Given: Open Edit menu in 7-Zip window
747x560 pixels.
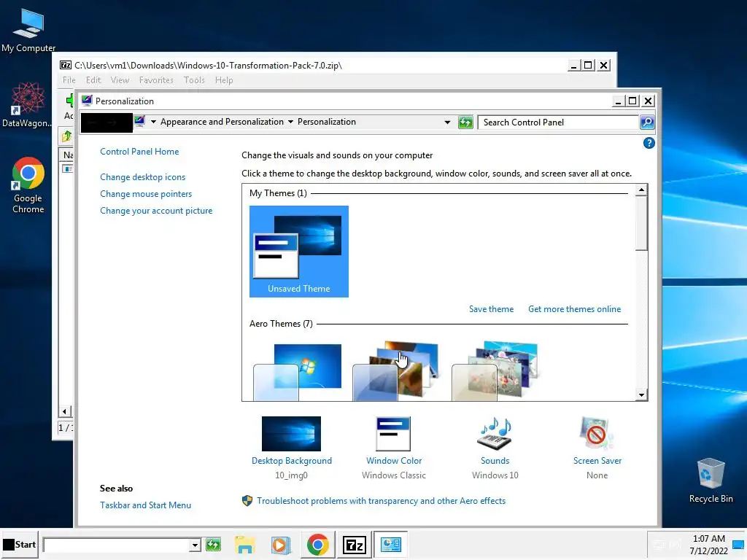Looking at the screenshot, I should tap(93, 80).
